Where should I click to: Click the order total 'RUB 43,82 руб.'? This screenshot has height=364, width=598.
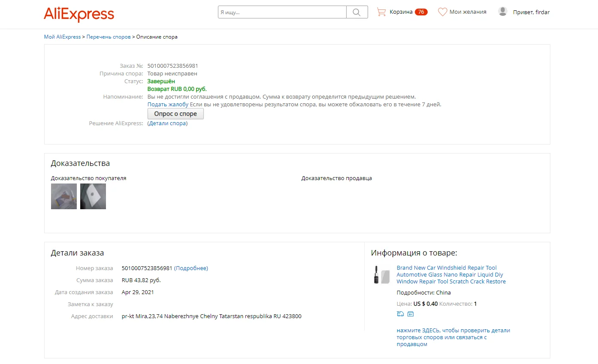click(141, 280)
